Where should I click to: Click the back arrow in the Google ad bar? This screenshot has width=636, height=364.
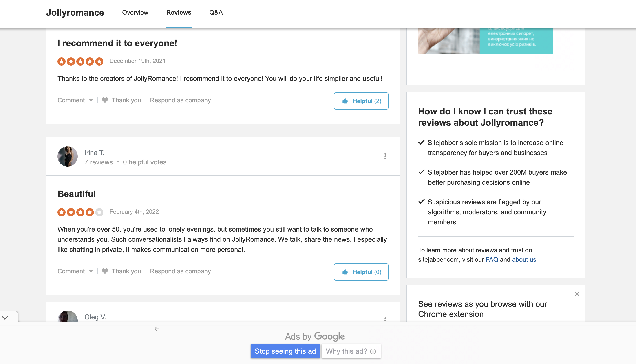tap(157, 329)
